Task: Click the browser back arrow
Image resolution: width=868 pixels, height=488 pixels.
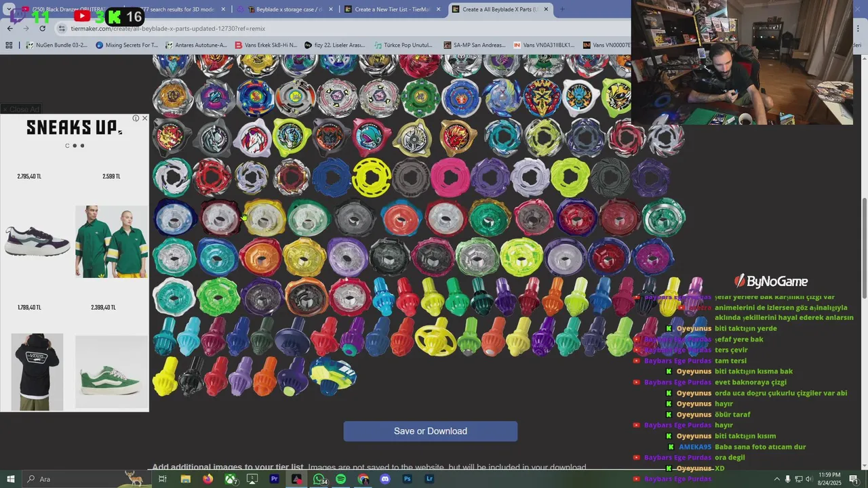Action: point(9,28)
